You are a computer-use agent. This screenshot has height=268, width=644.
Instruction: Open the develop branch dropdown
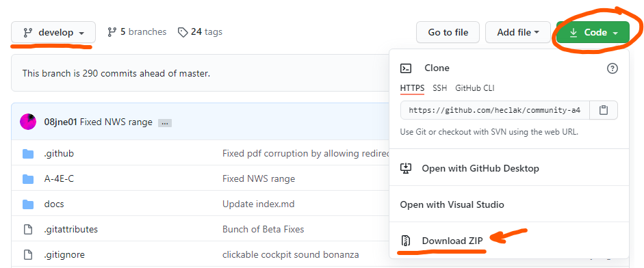(x=53, y=32)
